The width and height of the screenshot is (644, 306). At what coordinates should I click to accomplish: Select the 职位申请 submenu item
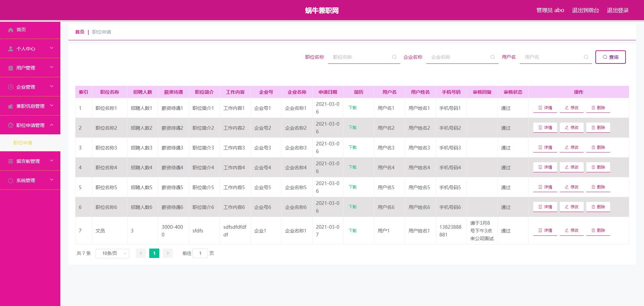(x=23, y=143)
